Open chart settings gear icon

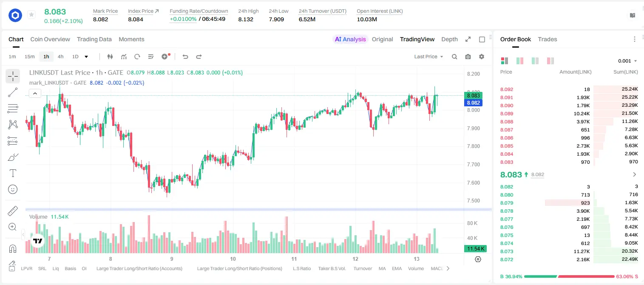click(482, 57)
